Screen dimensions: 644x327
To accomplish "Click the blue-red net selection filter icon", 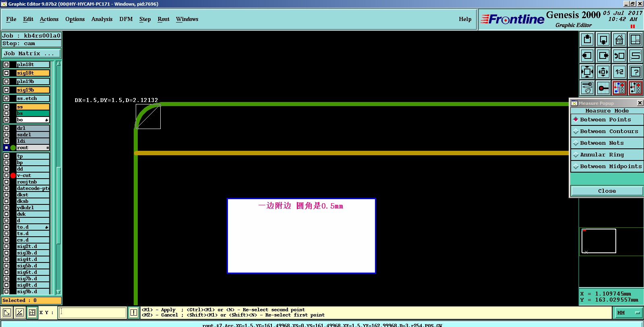I will pyautogui.click(x=619, y=88).
